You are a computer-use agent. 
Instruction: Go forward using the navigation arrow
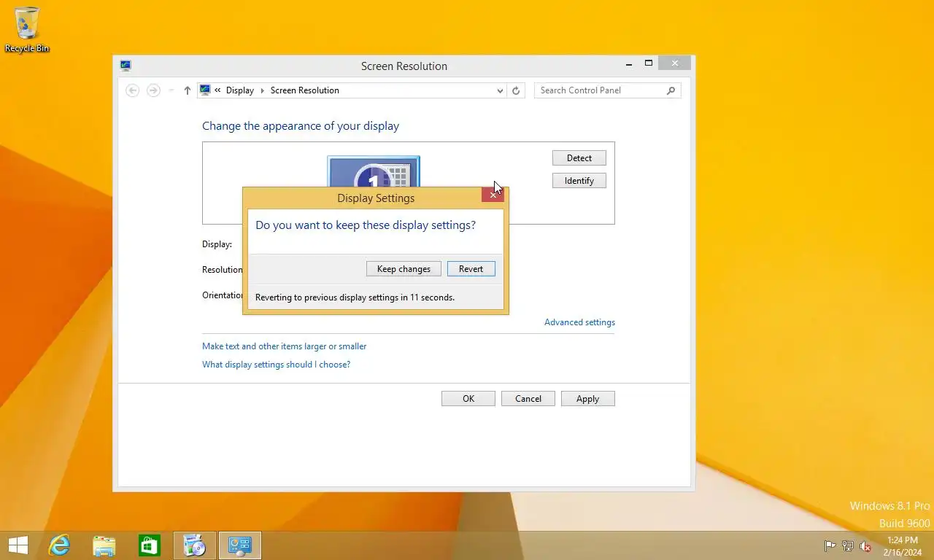point(153,90)
